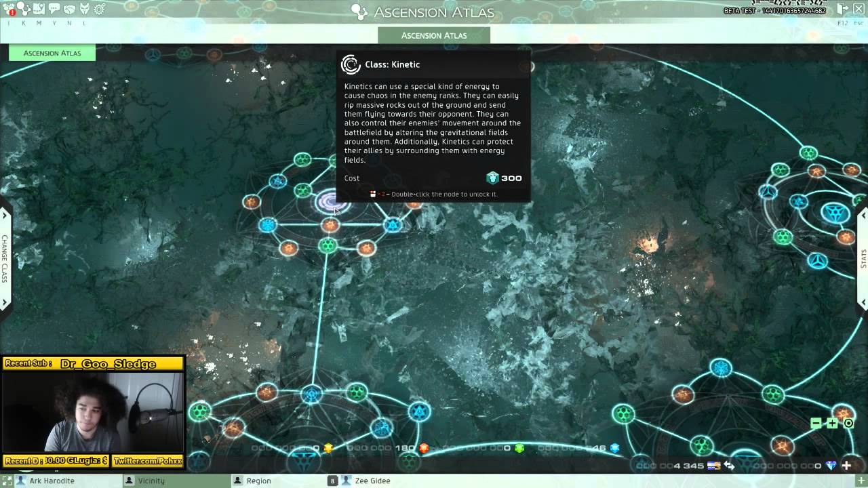Select topmost blue node of bottom-right cluster
Viewport: 868px width, 488px height.
tap(721, 368)
